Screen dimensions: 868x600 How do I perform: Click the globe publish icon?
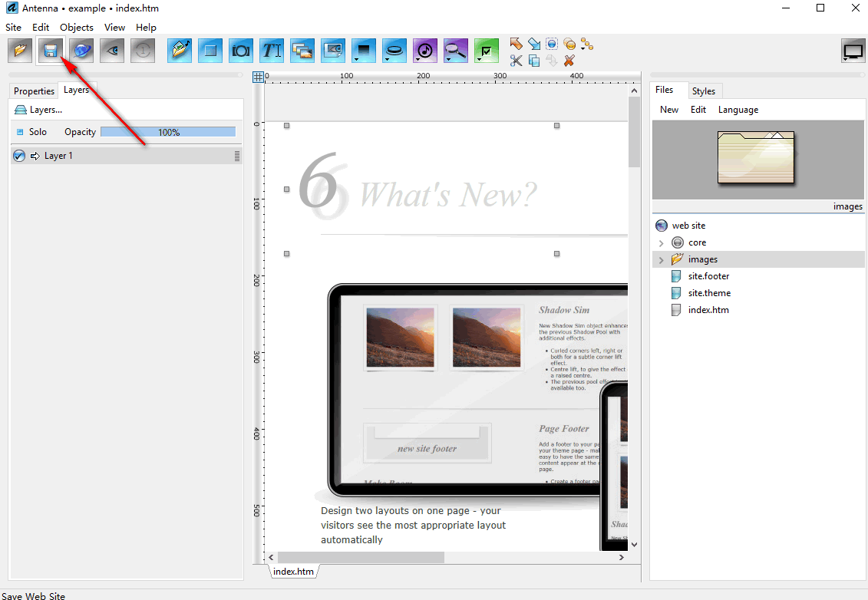pyautogui.click(x=81, y=51)
